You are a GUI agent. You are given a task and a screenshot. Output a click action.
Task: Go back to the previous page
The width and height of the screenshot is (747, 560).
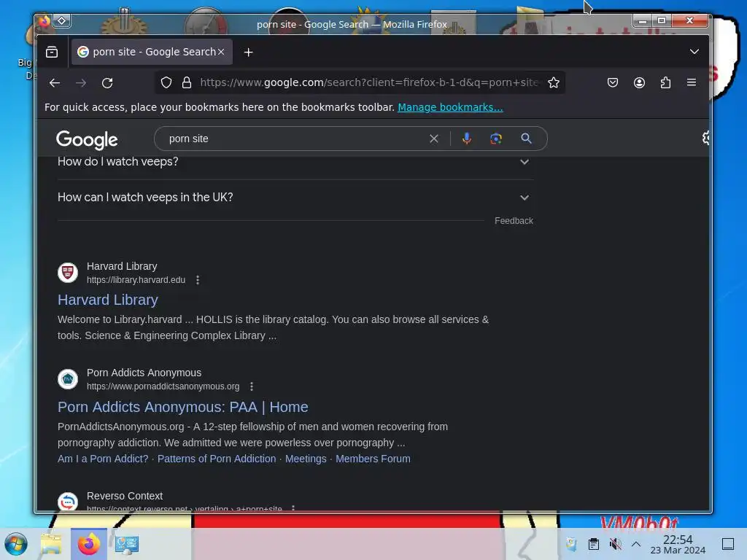[x=55, y=83]
